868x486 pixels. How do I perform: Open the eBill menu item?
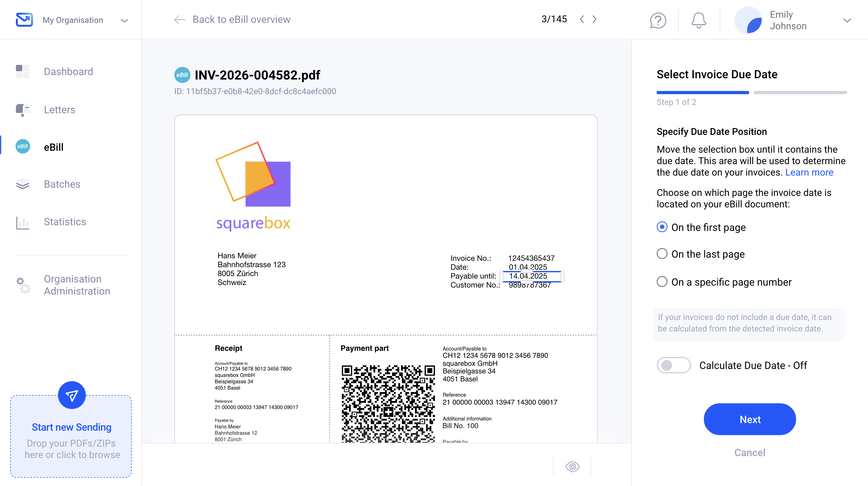coord(53,147)
